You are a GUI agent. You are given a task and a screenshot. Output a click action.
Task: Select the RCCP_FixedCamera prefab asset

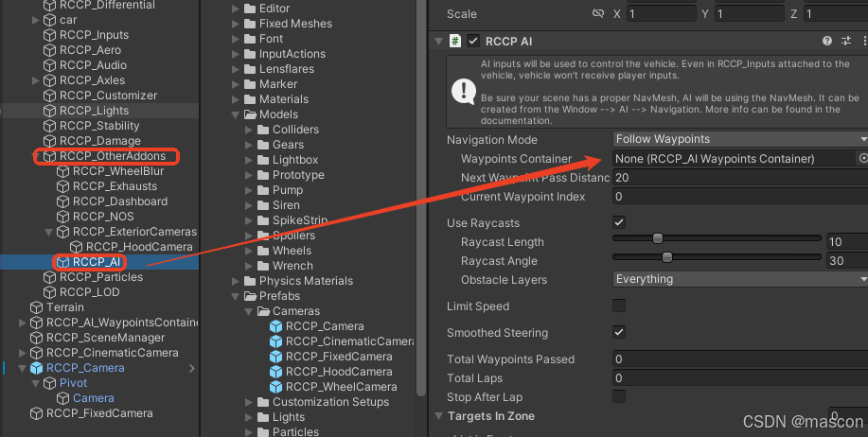pyautogui.click(x=331, y=357)
